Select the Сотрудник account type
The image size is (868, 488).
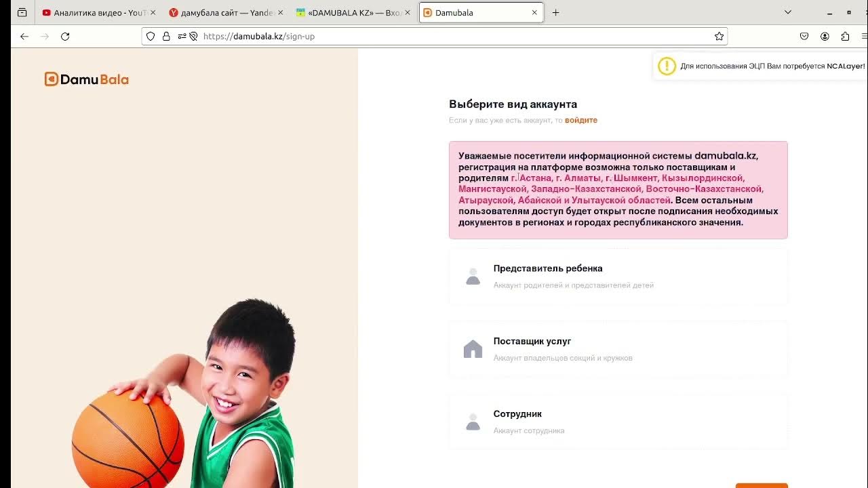coord(618,422)
